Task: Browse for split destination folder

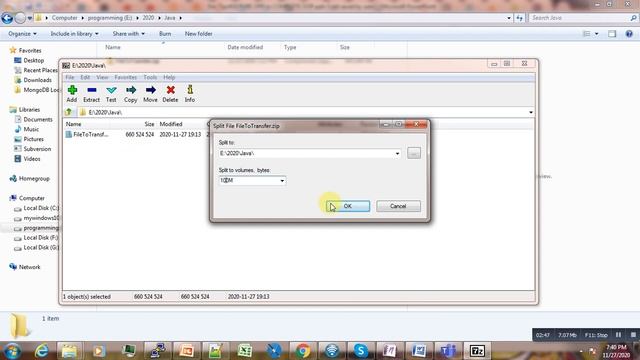Action: coord(413,153)
